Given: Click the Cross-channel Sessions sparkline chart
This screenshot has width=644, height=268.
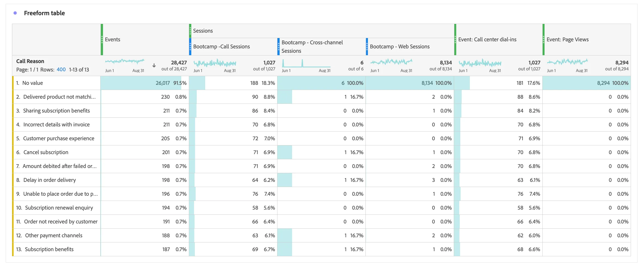Looking at the screenshot, I should (x=306, y=63).
